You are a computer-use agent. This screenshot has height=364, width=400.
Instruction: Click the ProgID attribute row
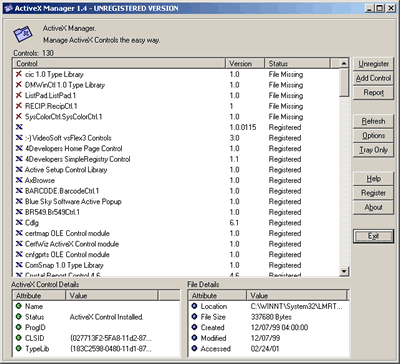click(96, 327)
